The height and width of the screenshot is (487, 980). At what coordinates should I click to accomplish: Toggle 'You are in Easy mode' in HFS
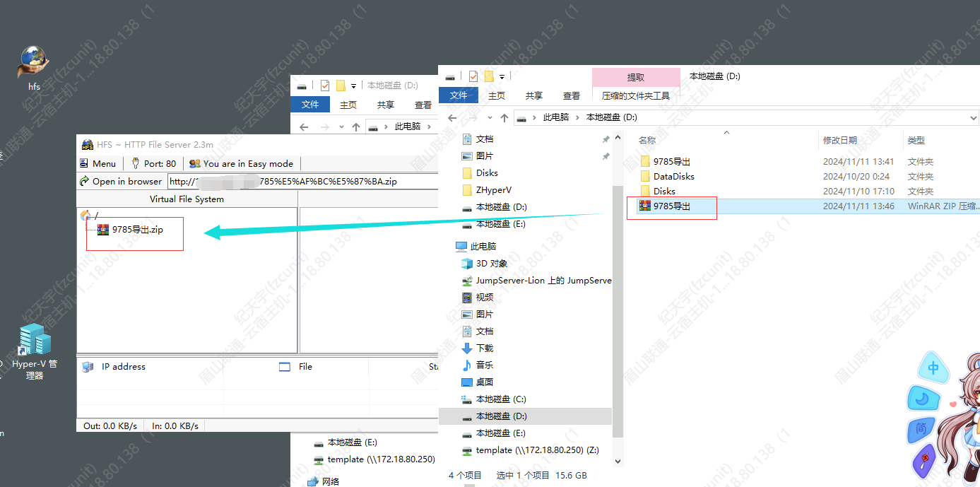click(241, 163)
